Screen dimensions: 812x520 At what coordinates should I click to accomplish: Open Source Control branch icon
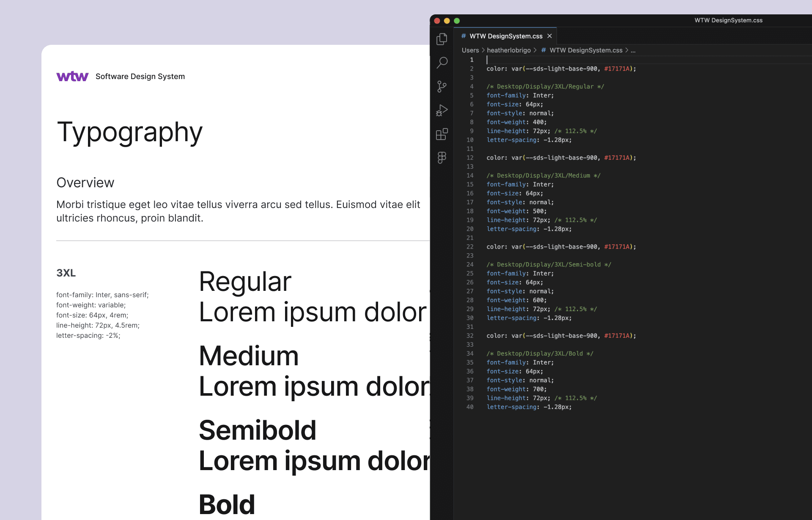coord(442,87)
